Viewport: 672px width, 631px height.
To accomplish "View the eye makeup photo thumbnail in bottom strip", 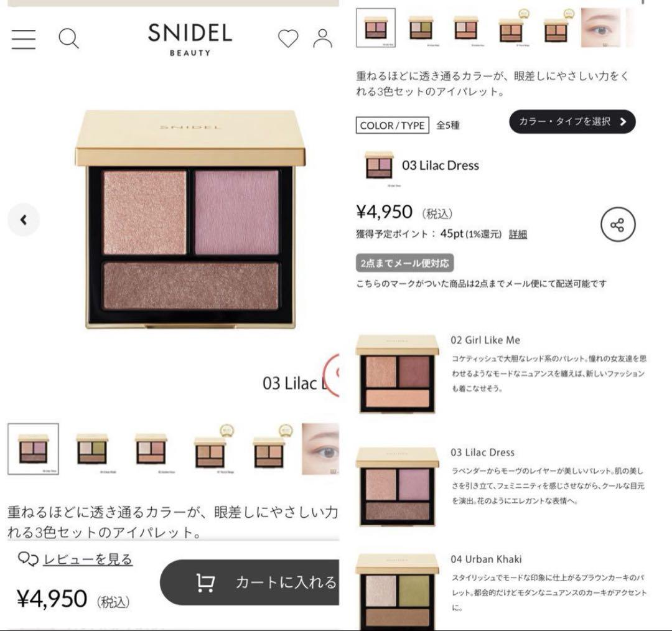I will tap(320, 449).
